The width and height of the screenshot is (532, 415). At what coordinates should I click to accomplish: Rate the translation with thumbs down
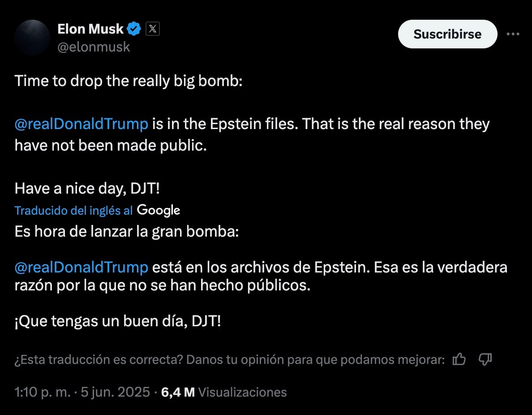coord(485,359)
